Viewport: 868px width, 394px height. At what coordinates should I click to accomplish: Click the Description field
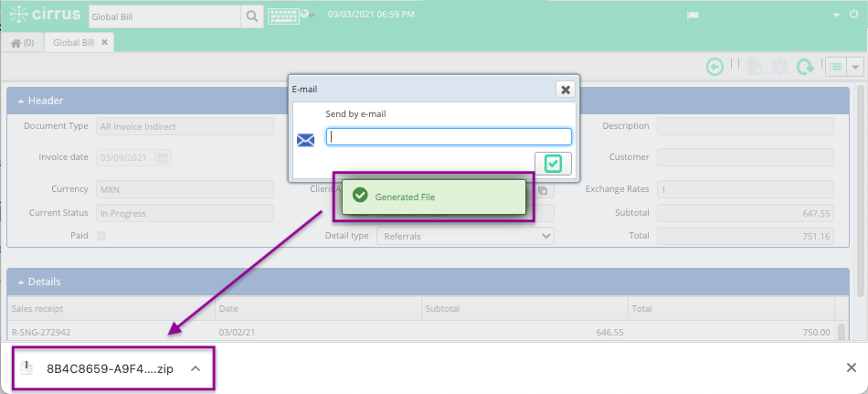(745, 126)
